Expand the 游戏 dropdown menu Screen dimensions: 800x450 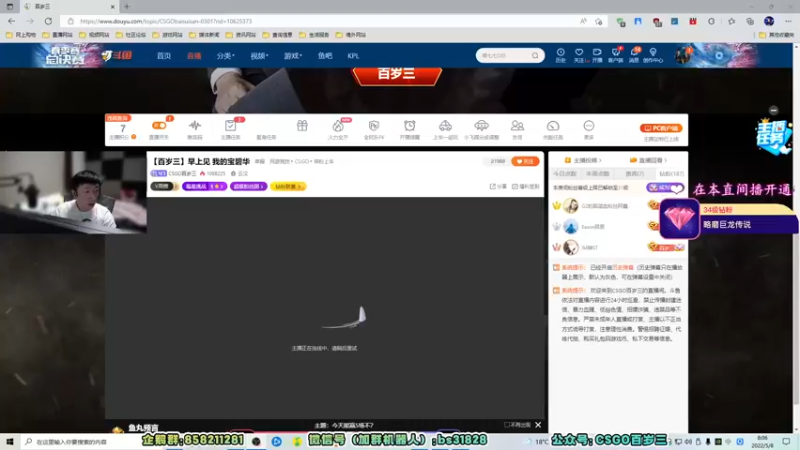pos(292,56)
